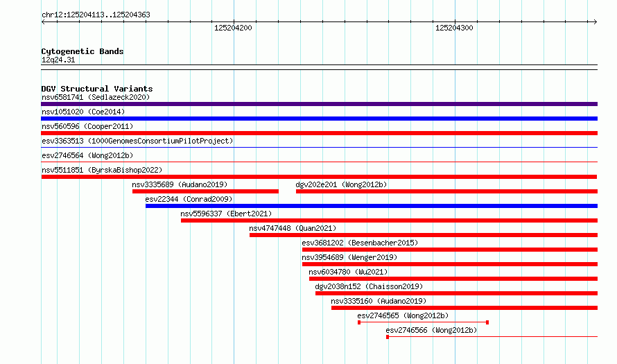Open the nsv3954689 (Wenger2019) label
The image size is (617, 364).
pyautogui.click(x=349, y=257)
